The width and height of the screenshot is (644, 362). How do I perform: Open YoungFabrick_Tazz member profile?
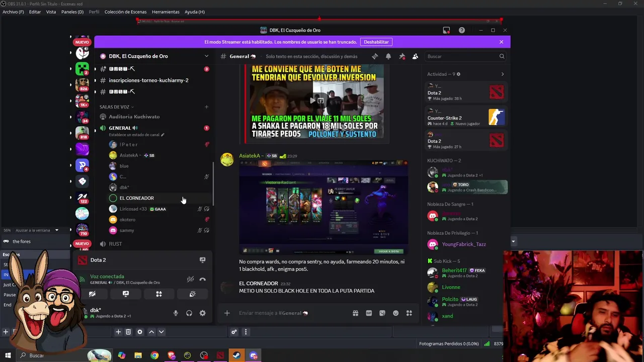tap(464, 244)
